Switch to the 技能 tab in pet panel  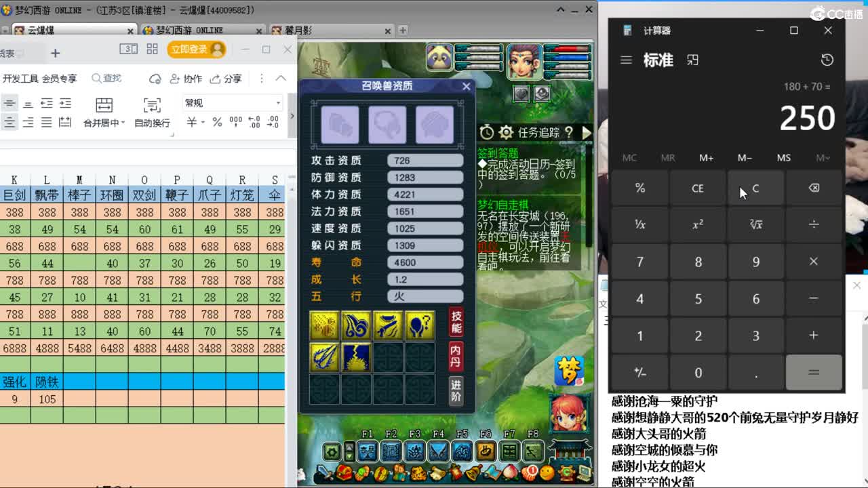click(x=456, y=322)
